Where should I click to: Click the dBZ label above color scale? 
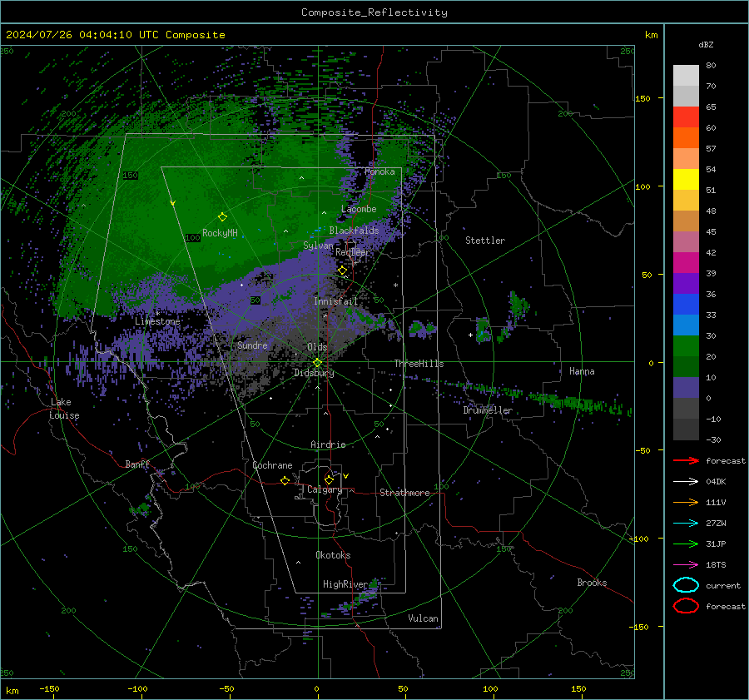coord(706,44)
